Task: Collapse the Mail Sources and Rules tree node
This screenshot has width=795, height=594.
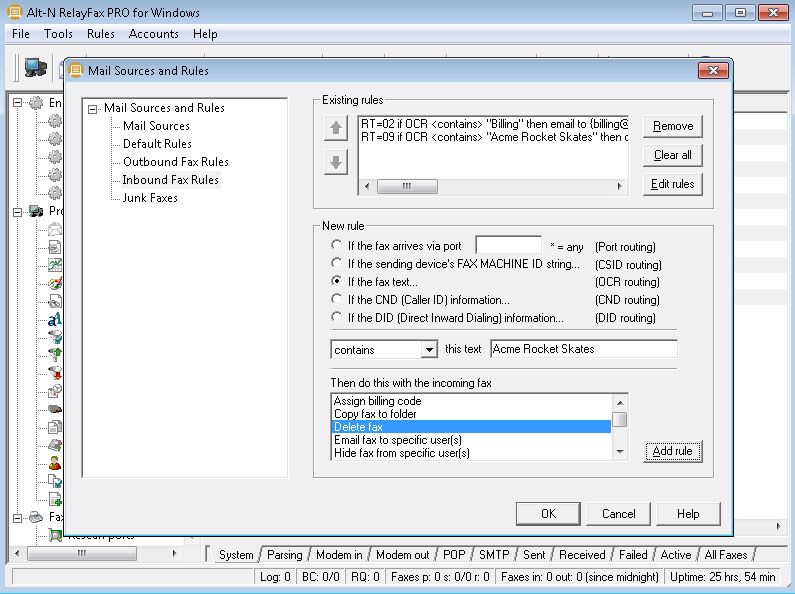Action: click(x=93, y=109)
